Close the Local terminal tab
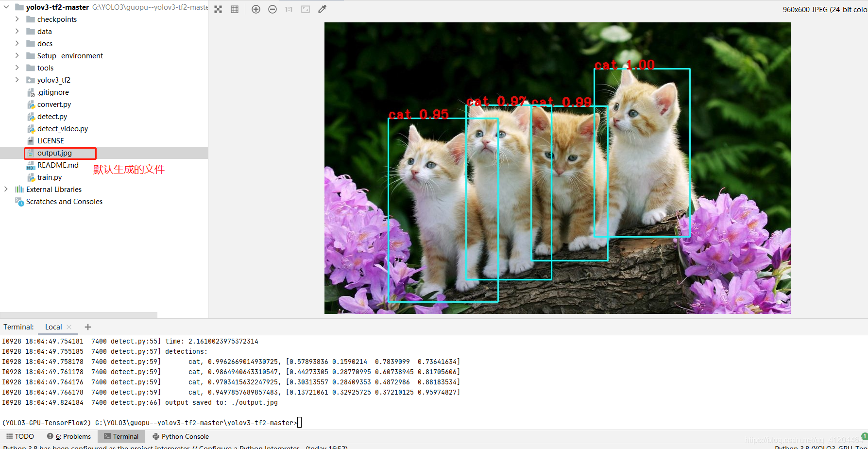 [69, 327]
